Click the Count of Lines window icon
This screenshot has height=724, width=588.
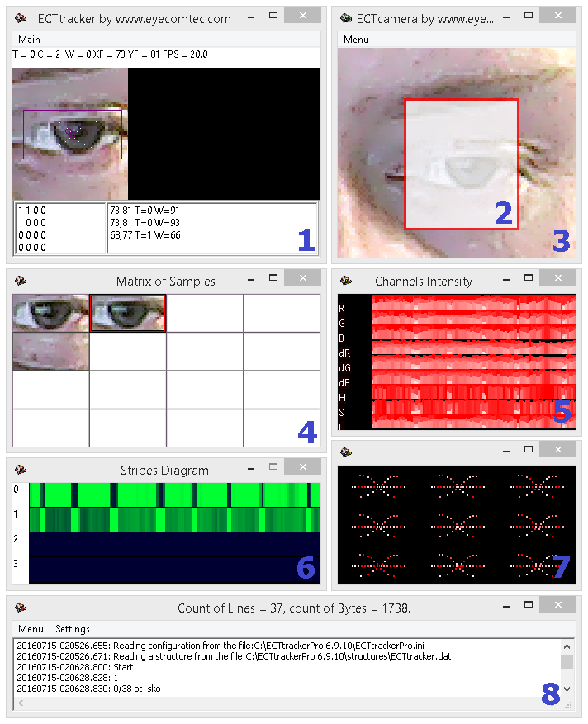tap(21, 607)
